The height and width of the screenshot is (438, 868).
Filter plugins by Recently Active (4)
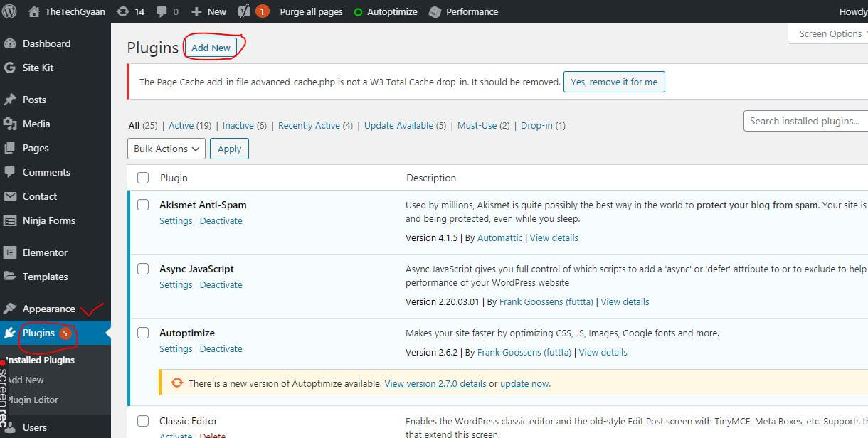click(315, 125)
